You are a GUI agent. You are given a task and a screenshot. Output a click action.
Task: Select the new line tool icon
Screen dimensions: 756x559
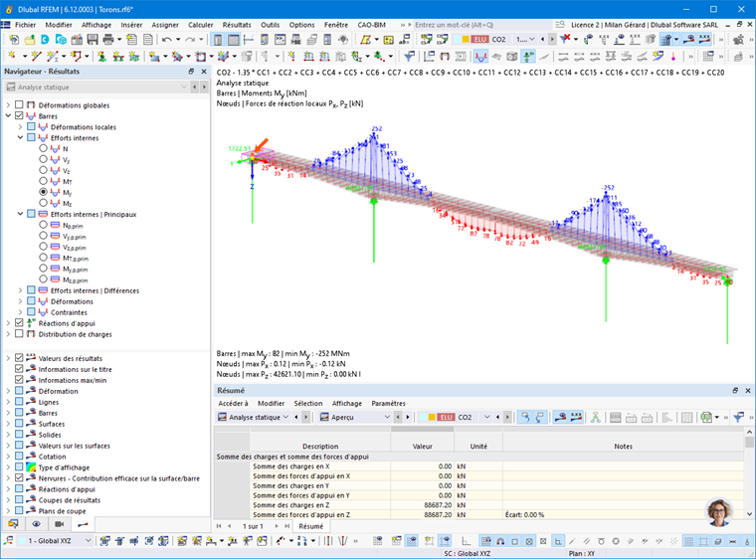36,57
